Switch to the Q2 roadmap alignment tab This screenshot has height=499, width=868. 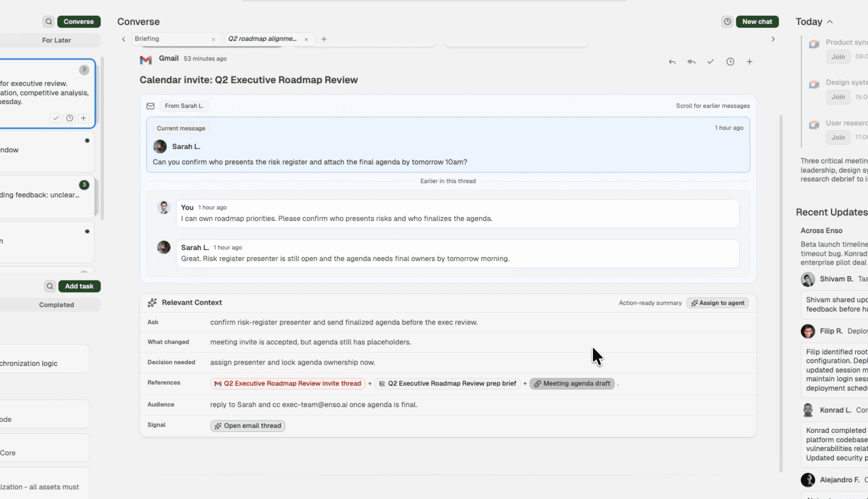coord(262,39)
